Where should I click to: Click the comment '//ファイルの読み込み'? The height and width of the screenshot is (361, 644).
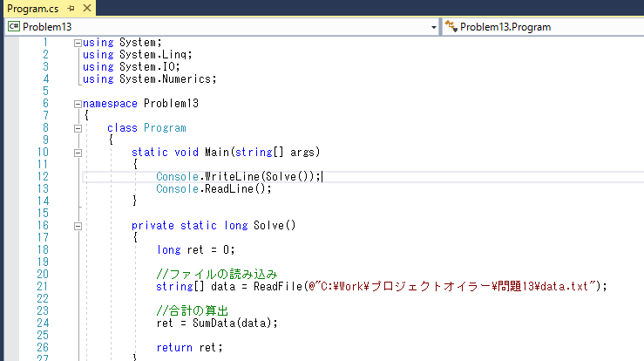(x=217, y=274)
